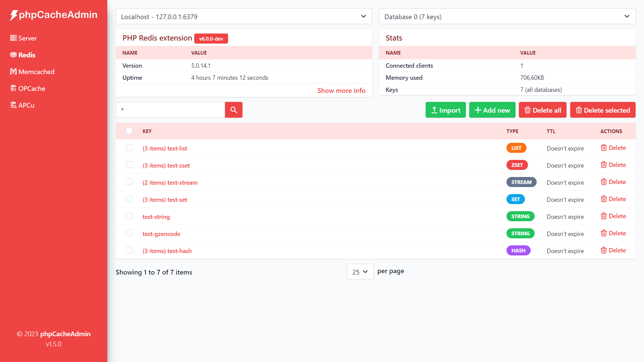Image resolution: width=644 pixels, height=362 pixels.
Task: Click the magnifier search icon button
Action: tap(233, 110)
